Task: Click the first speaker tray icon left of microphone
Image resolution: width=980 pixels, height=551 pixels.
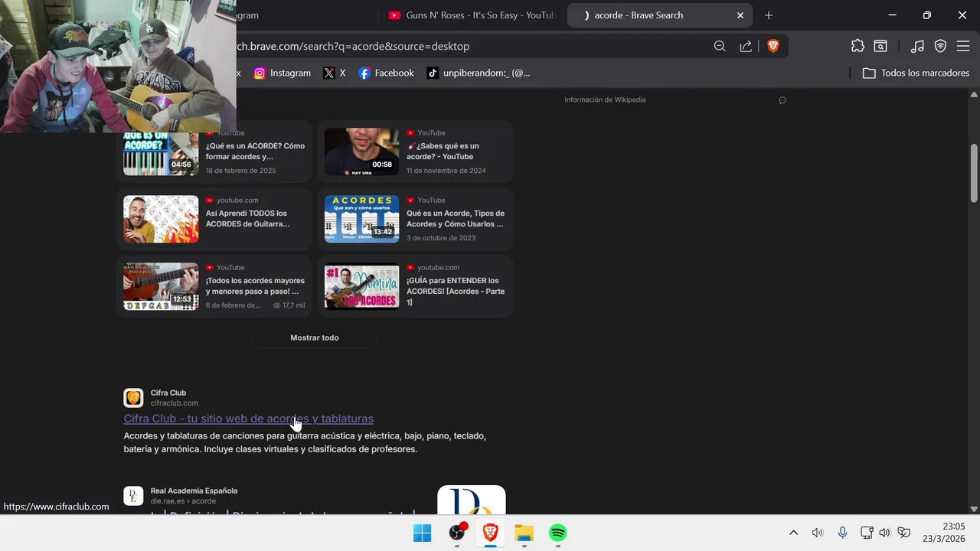Action: pos(817,533)
